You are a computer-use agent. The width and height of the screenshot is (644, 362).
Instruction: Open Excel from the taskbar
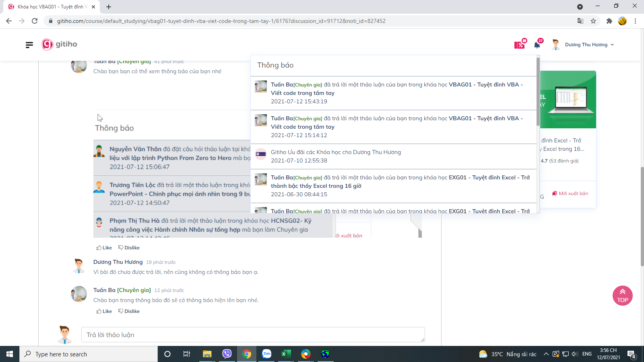286,354
